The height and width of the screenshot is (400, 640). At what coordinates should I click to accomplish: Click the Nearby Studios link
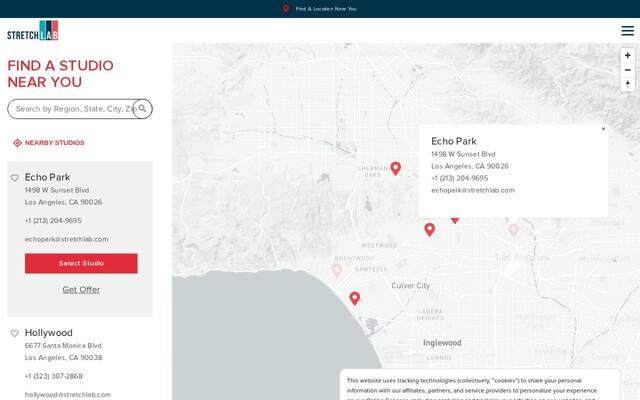pos(54,143)
